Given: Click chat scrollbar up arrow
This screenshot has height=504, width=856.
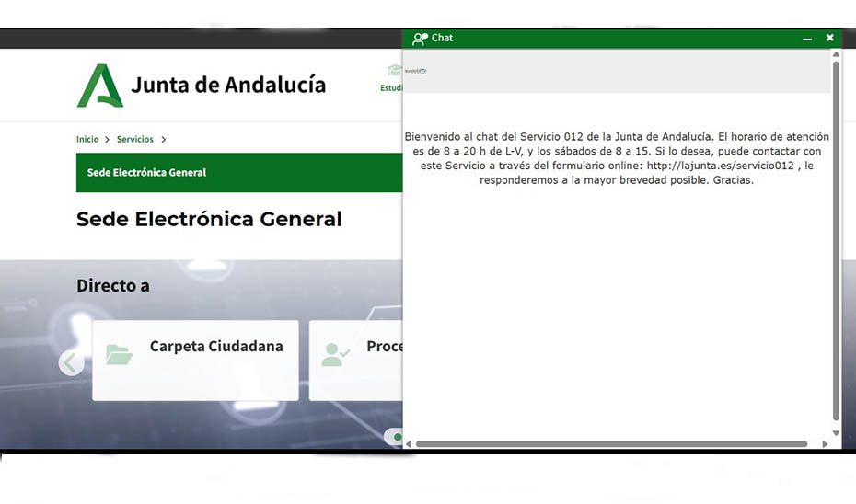Looking at the screenshot, I should tap(836, 54).
